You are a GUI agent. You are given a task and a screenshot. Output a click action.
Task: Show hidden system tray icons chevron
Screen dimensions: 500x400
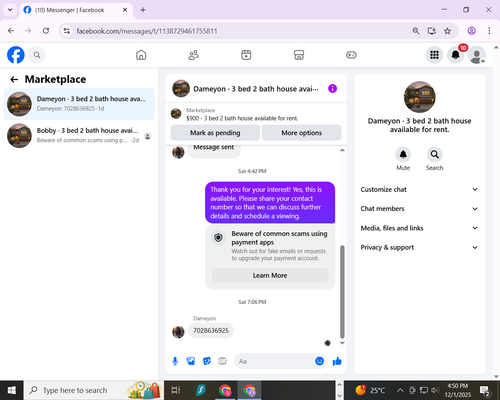point(400,390)
